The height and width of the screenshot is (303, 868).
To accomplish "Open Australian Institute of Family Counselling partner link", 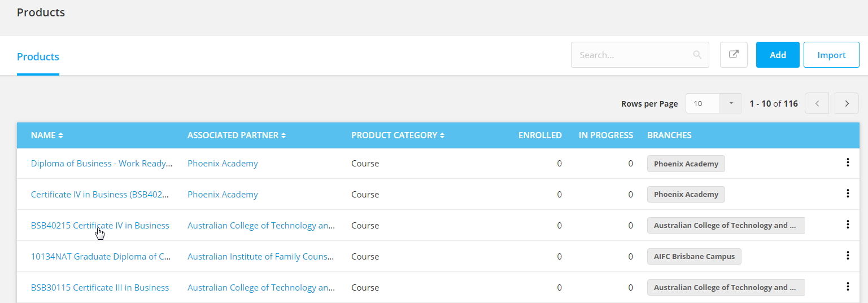I will click(x=261, y=256).
